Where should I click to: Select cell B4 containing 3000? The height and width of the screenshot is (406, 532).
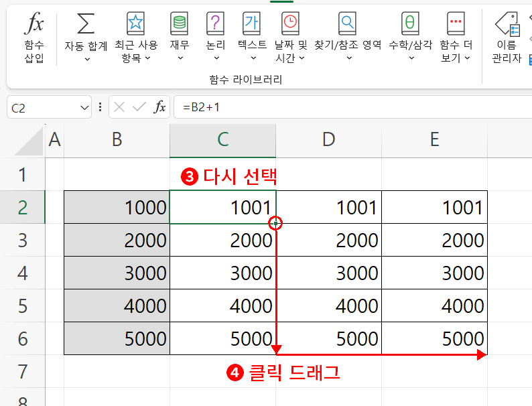coord(117,273)
